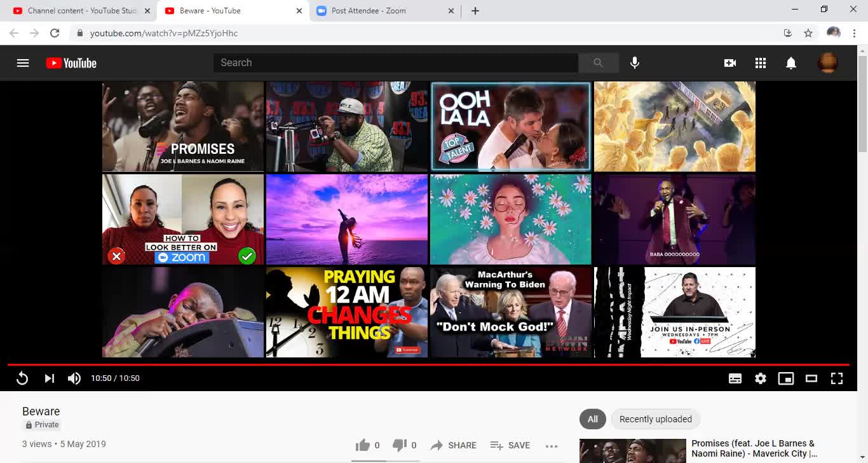The width and height of the screenshot is (868, 463).
Task: Open the Ooh La La Top Talent thumbnail
Action: [511, 127]
